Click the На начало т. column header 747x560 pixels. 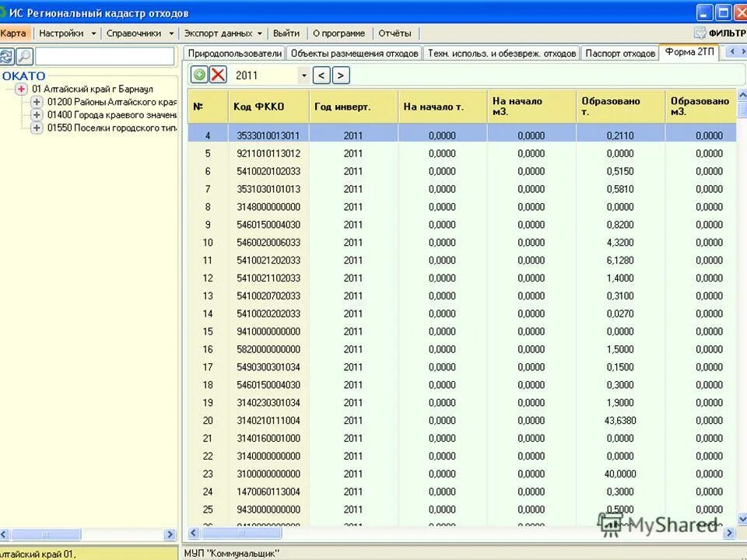pyautogui.click(x=443, y=107)
